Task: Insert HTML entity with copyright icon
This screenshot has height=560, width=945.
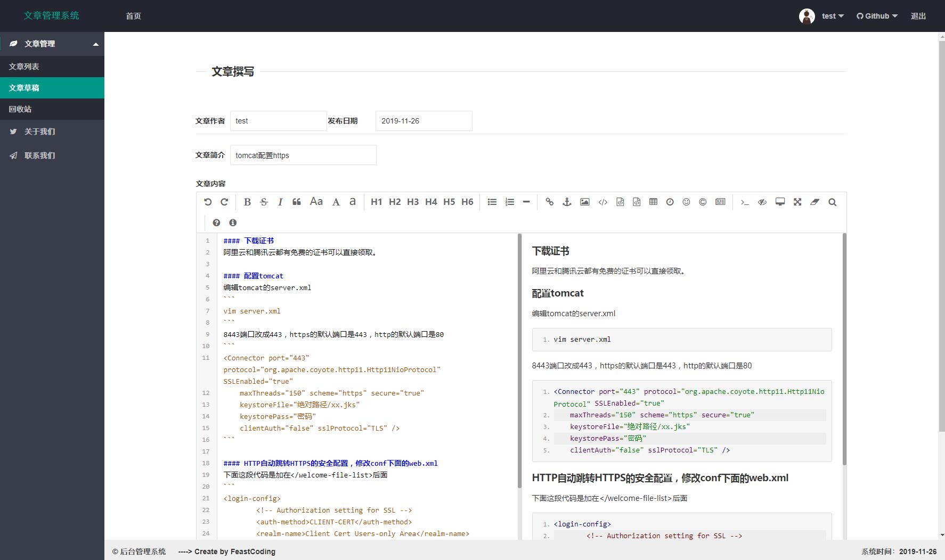Action: coord(703,202)
